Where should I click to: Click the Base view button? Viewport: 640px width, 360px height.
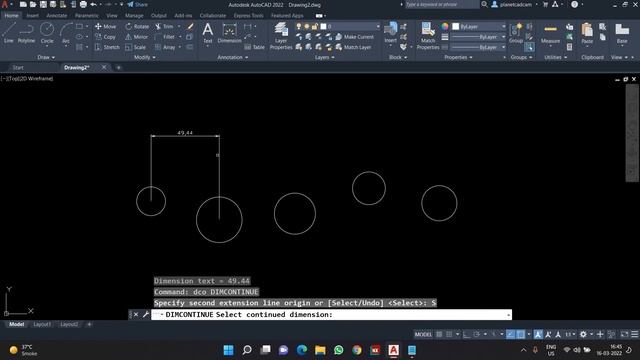click(622, 33)
